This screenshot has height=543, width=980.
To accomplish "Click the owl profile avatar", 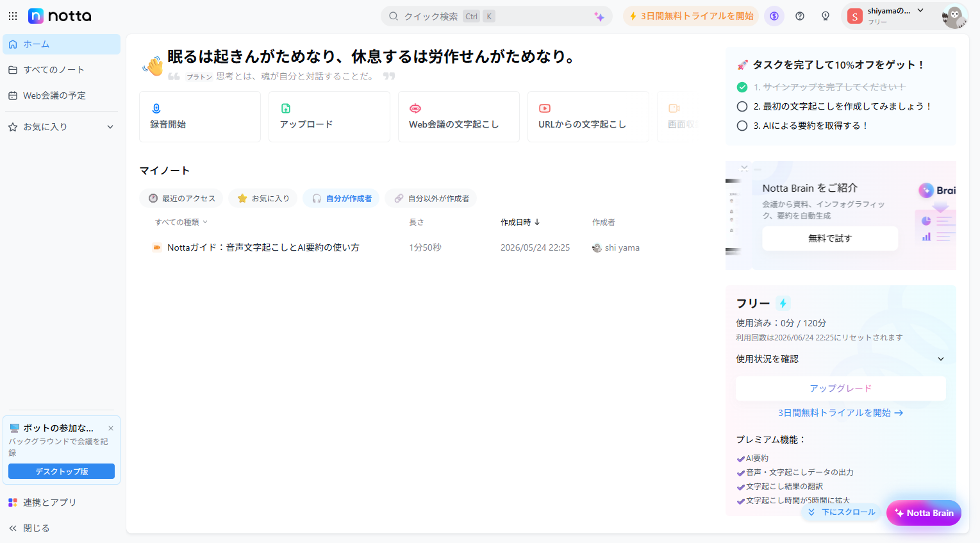I will (x=954, y=16).
